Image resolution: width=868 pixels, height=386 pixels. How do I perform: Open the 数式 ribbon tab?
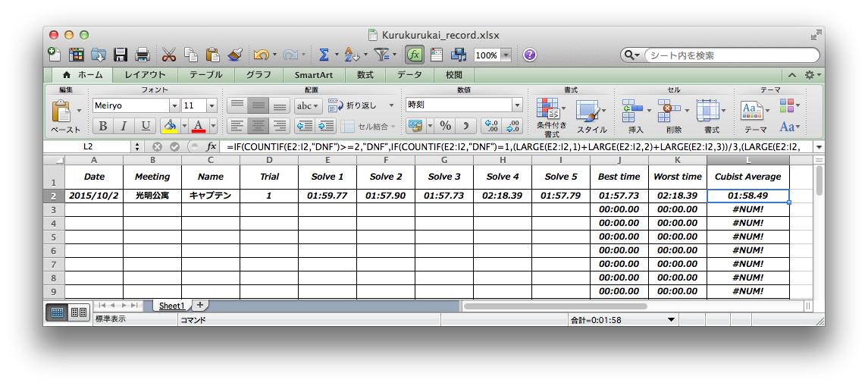tap(365, 75)
